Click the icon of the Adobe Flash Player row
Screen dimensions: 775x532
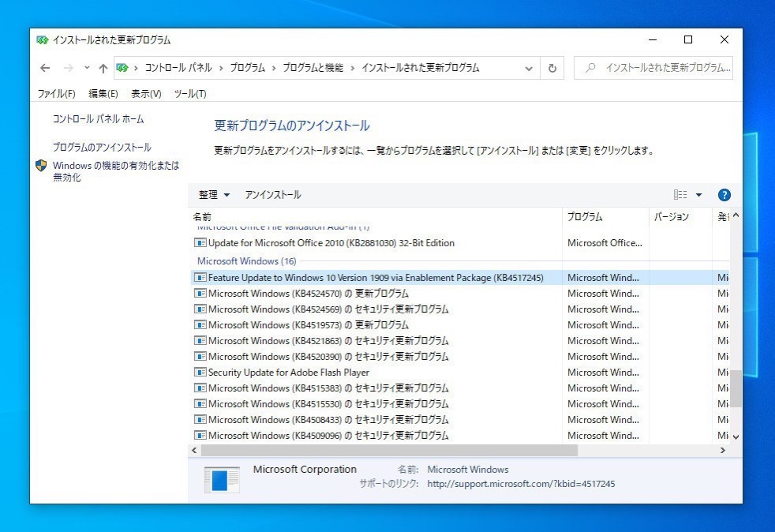[x=200, y=373]
